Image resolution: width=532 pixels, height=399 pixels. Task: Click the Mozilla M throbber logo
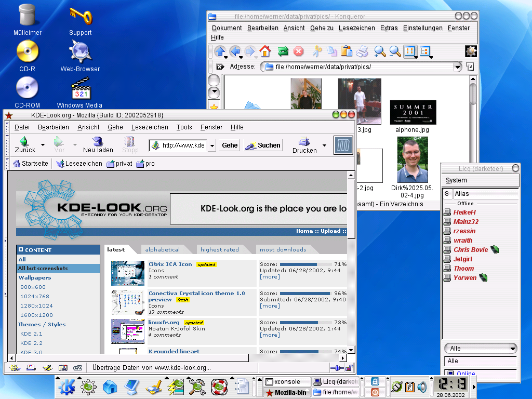coord(343,145)
